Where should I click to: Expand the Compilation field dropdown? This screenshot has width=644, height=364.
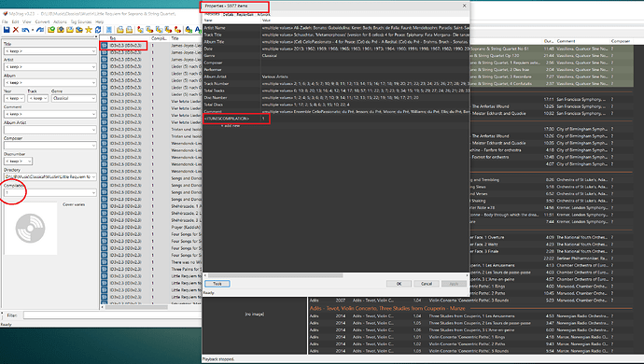point(93,192)
